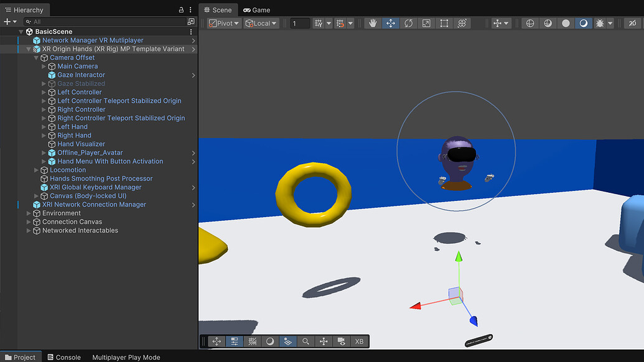Viewport: 644px width, 362px height.
Task: Select the Rotate tool
Action: tap(409, 22)
